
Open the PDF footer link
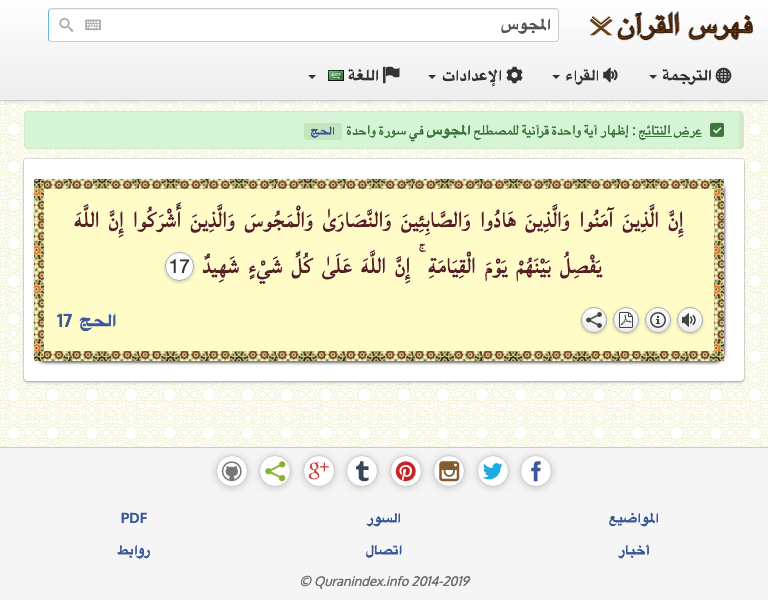coord(134,518)
